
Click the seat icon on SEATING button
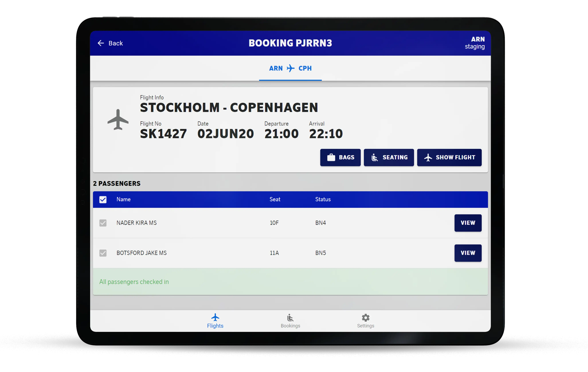coord(375,157)
